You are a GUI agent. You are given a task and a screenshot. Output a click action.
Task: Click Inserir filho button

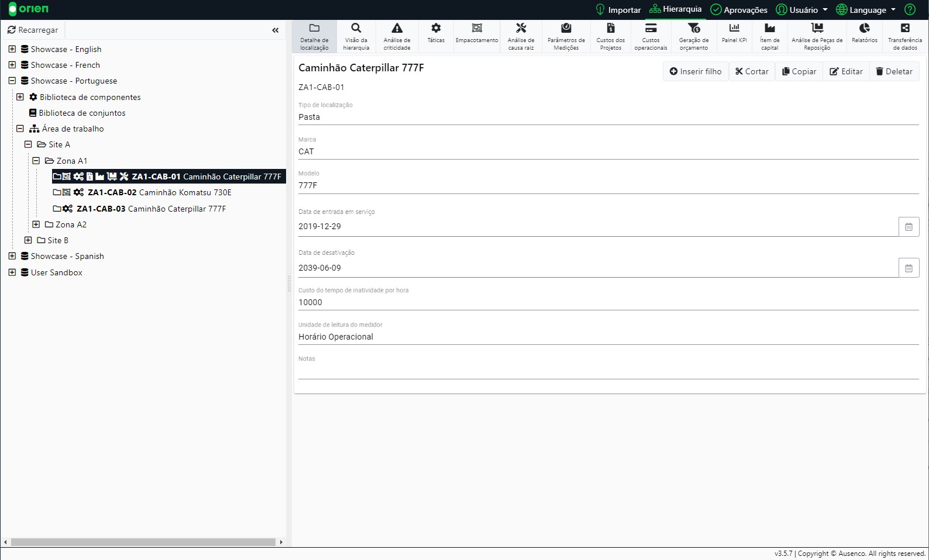click(696, 71)
